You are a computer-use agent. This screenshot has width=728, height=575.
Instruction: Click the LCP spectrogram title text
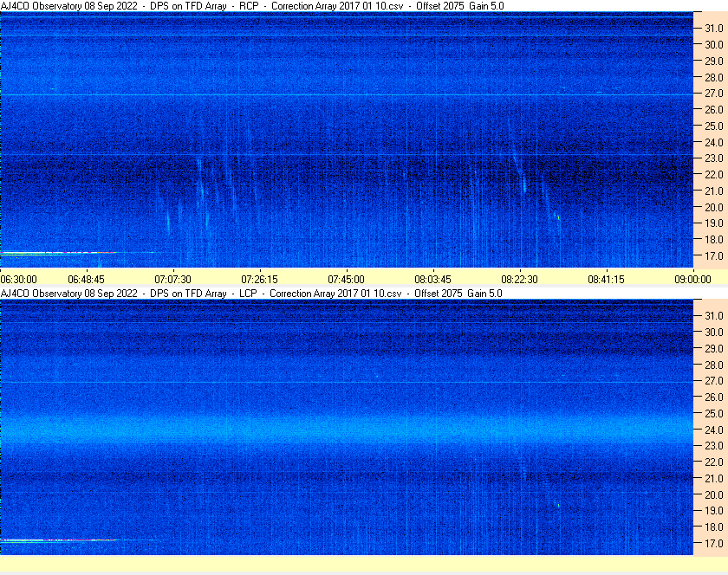coord(251,294)
